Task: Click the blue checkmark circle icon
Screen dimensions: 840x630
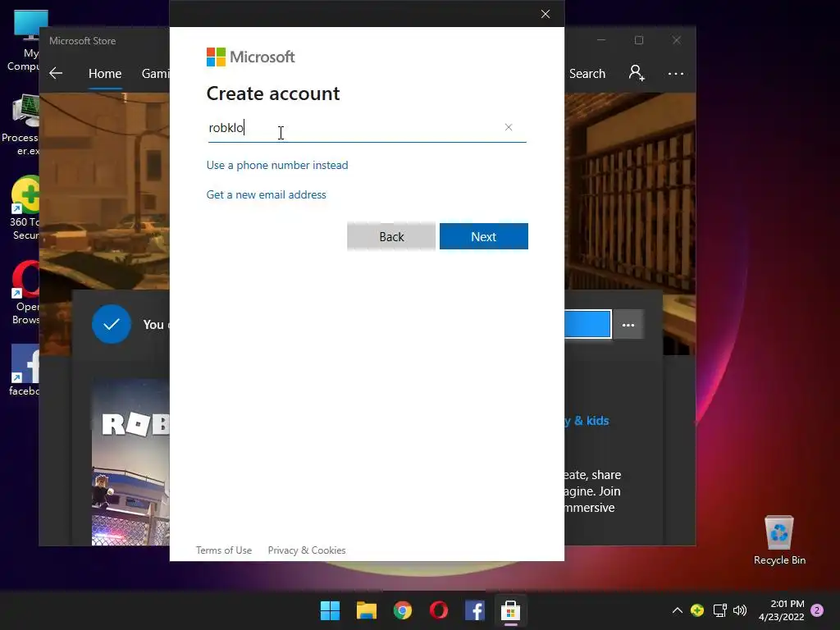Action: tap(112, 324)
